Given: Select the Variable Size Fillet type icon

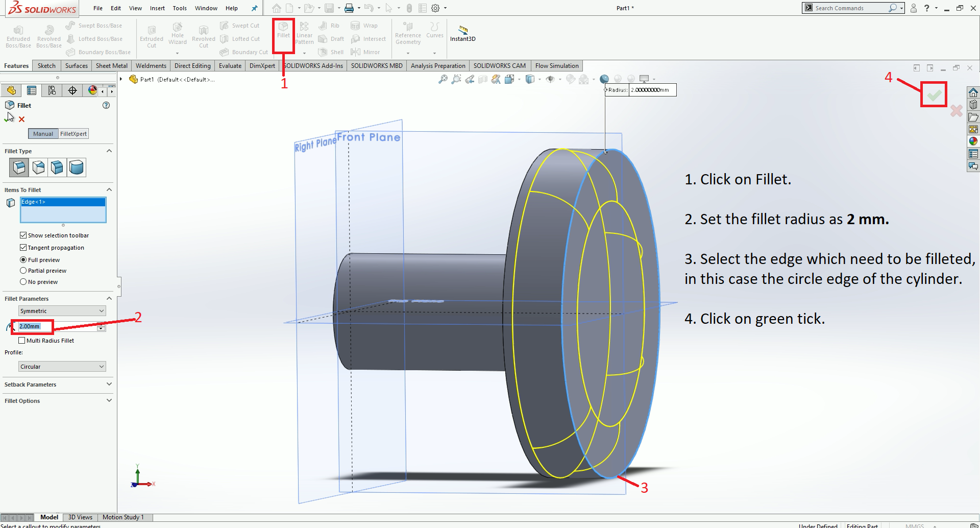Looking at the screenshot, I should point(38,167).
